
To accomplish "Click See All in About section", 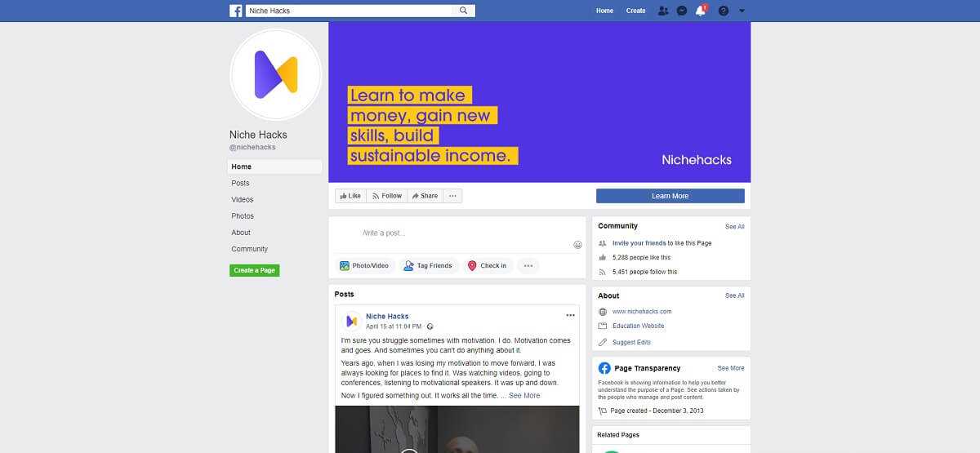I will (x=735, y=295).
